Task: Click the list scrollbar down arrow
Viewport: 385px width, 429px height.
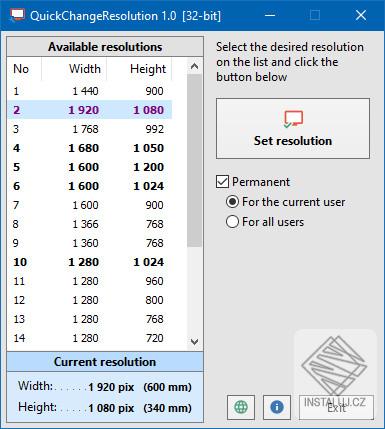Action: click(195, 342)
